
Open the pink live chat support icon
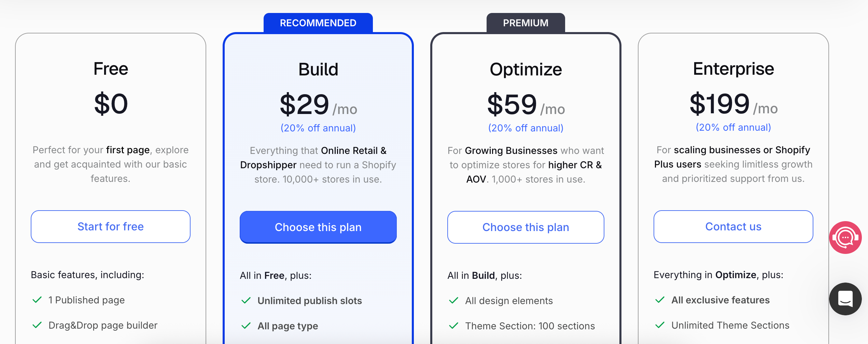pos(845,238)
